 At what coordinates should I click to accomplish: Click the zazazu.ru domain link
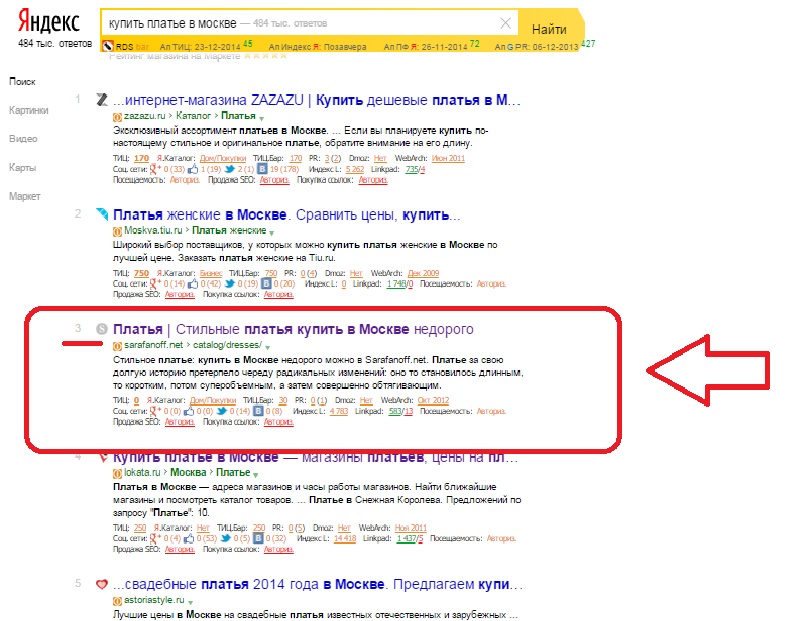(x=144, y=116)
